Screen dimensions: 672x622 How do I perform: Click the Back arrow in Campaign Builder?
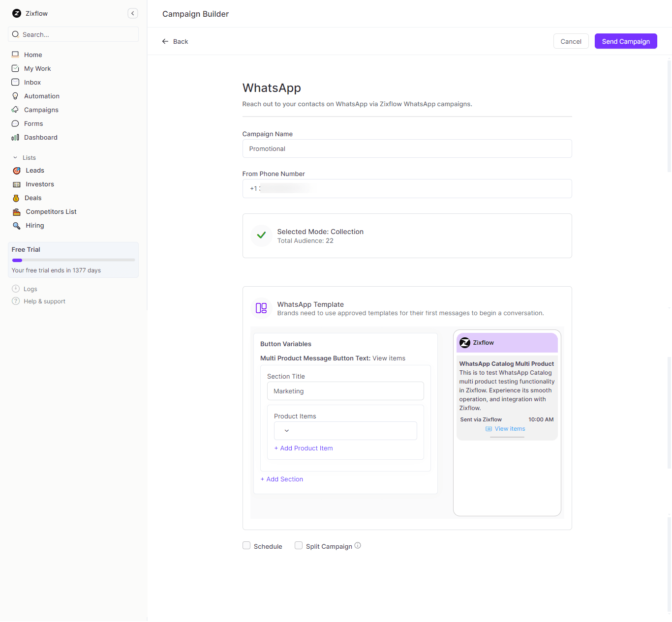pos(165,41)
